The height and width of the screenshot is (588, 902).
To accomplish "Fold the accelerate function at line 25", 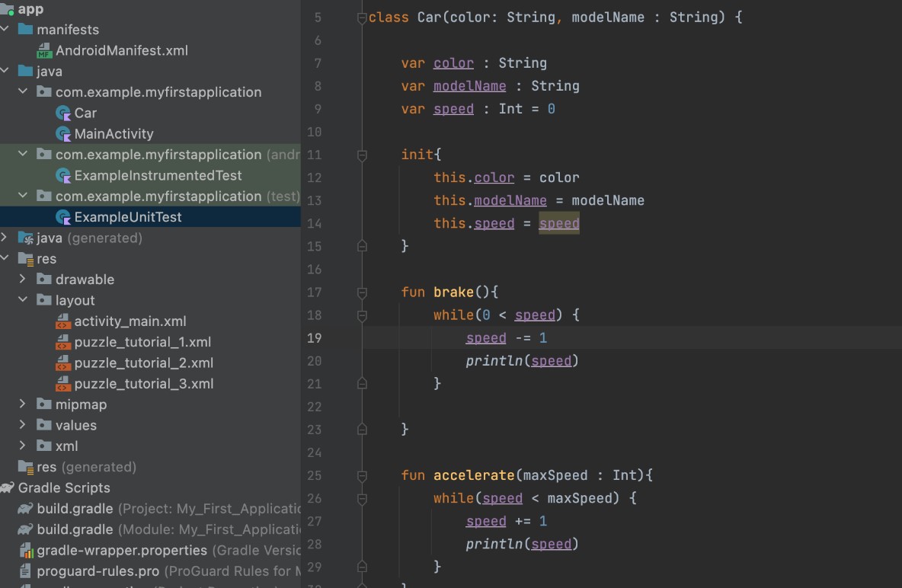I will (x=362, y=476).
